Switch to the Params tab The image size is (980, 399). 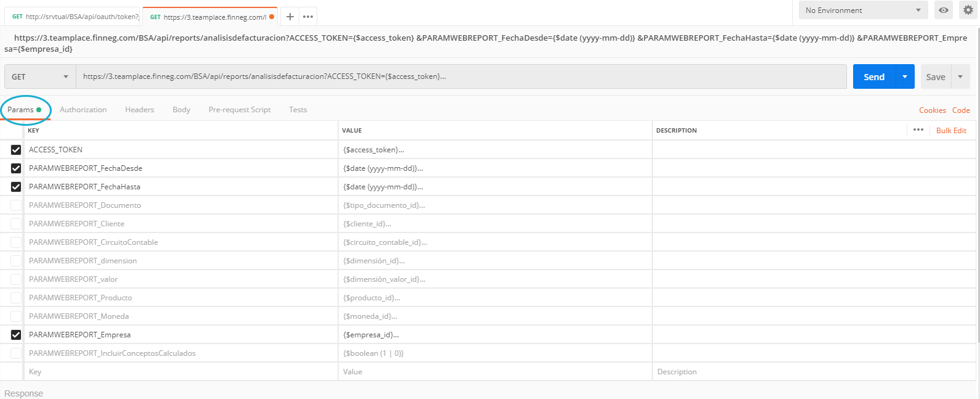pyautogui.click(x=25, y=110)
